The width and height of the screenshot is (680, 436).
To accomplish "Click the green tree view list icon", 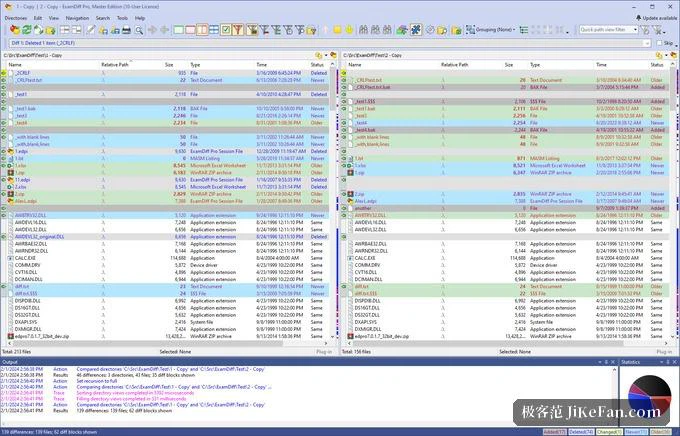I will pyautogui.click(x=524, y=30).
